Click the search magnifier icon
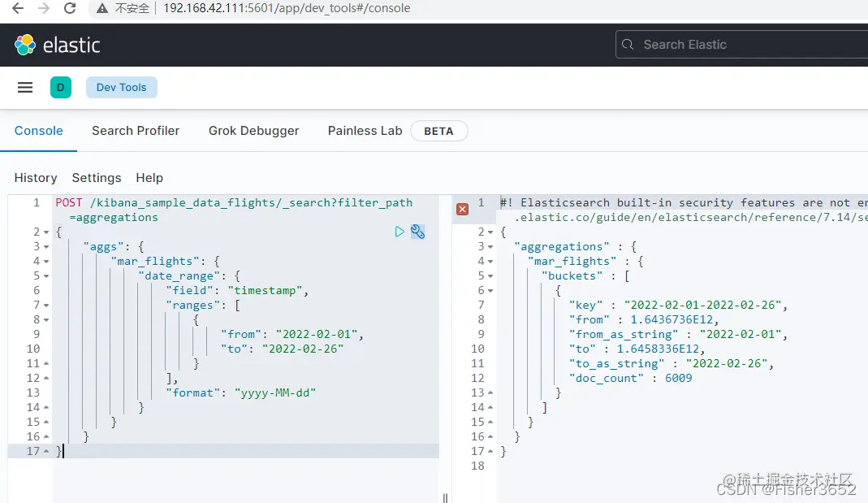868x503 pixels. pyautogui.click(x=627, y=45)
